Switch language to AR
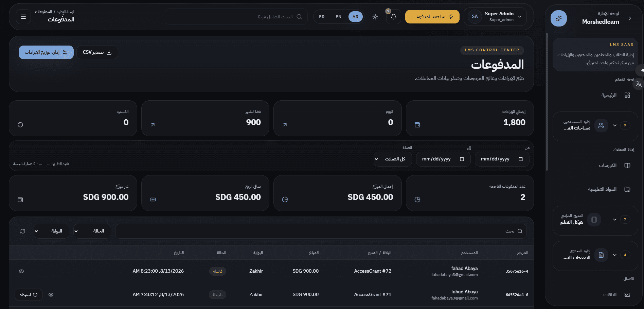The image size is (644, 309). pyautogui.click(x=356, y=17)
